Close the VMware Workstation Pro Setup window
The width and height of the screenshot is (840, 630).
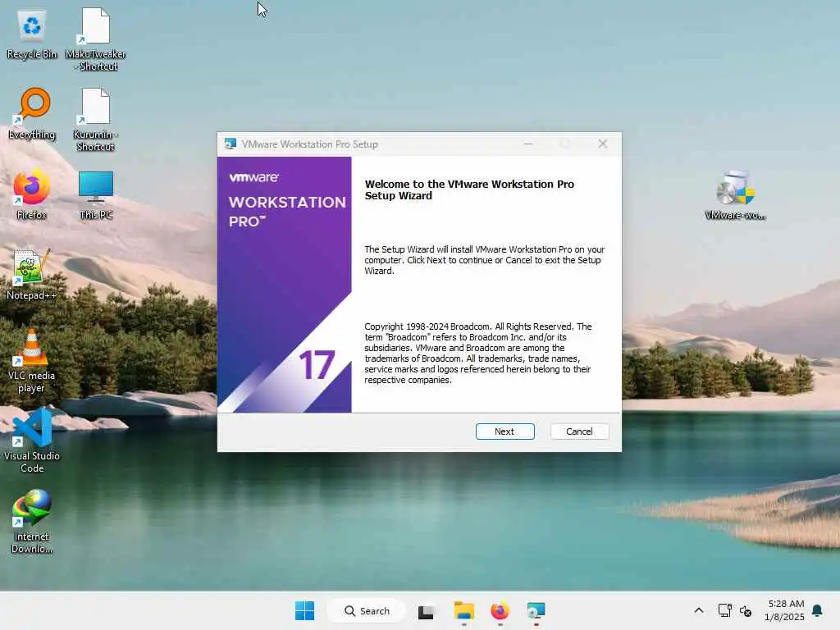pyautogui.click(x=603, y=144)
